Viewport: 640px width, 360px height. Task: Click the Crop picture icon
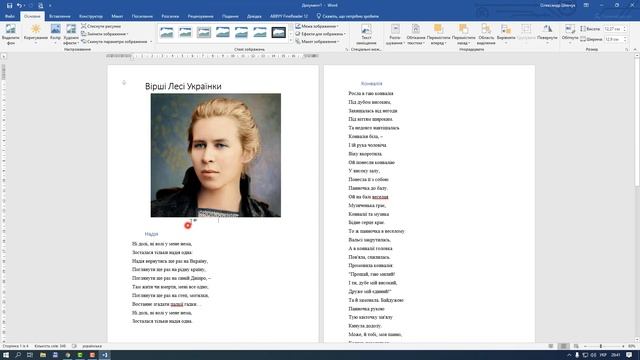570,29
